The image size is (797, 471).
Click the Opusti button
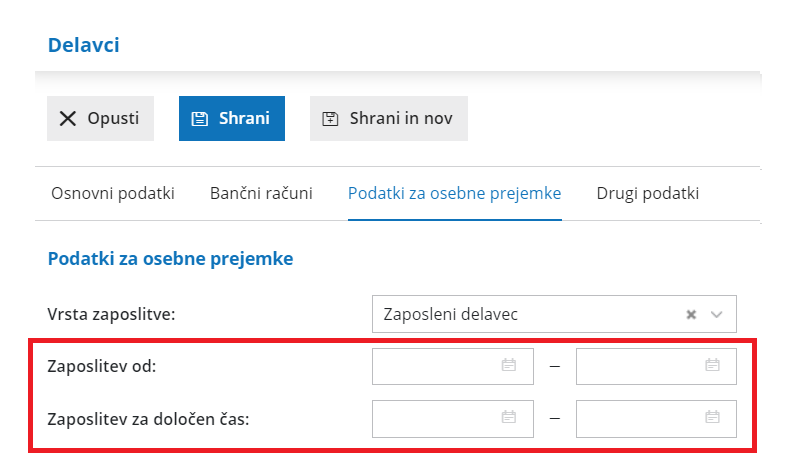[x=101, y=119]
